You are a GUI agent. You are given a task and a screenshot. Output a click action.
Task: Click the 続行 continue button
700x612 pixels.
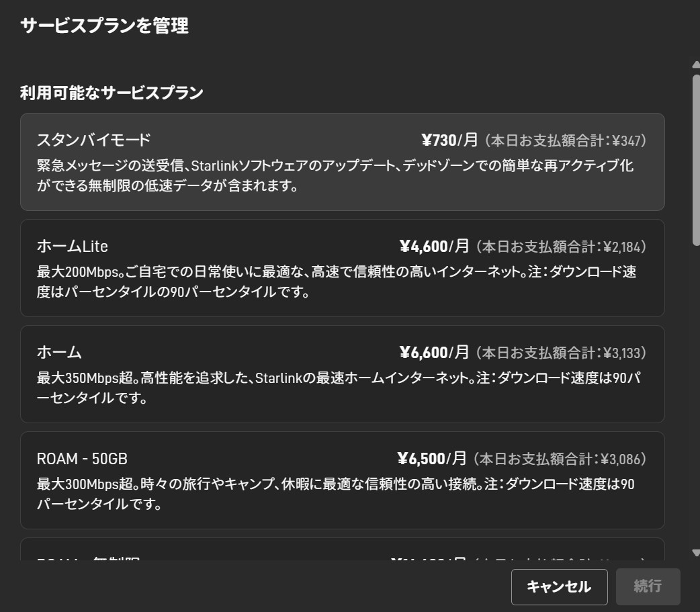pyautogui.click(x=648, y=586)
